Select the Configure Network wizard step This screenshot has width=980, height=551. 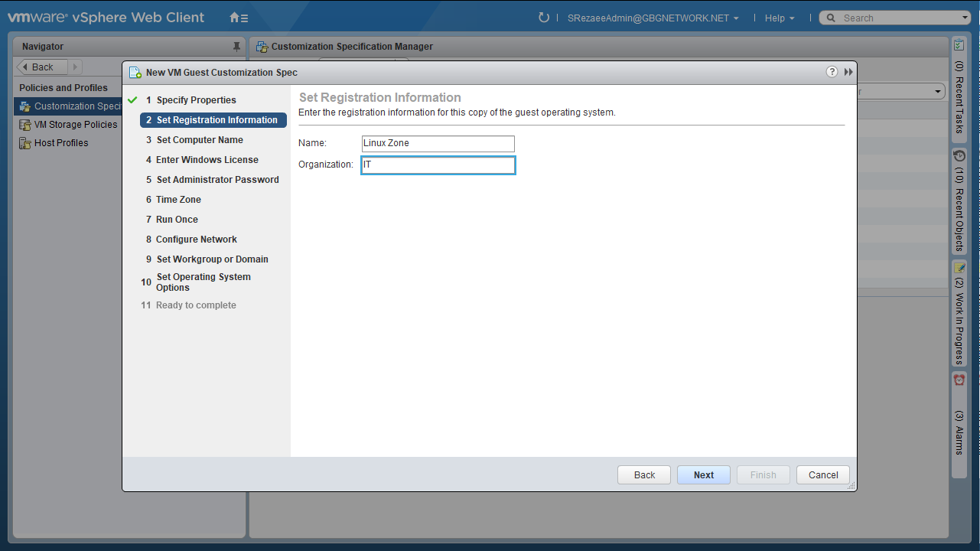197,240
